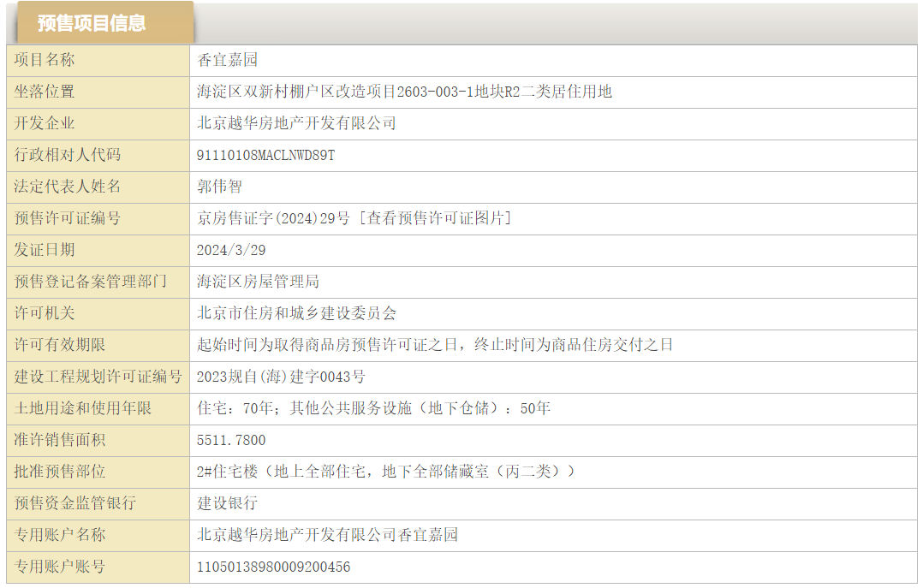Select location text 海淀区双新村棚户区改造项目

(x=296, y=92)
